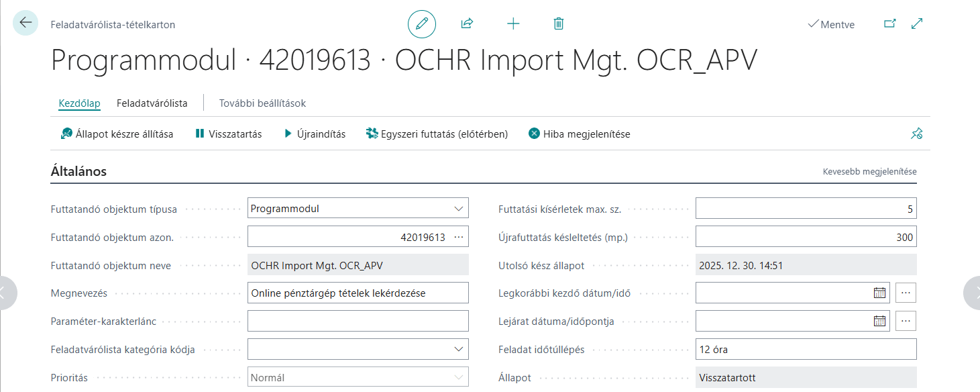Click the share icon

pyautogui.click(x=467, y=24)
